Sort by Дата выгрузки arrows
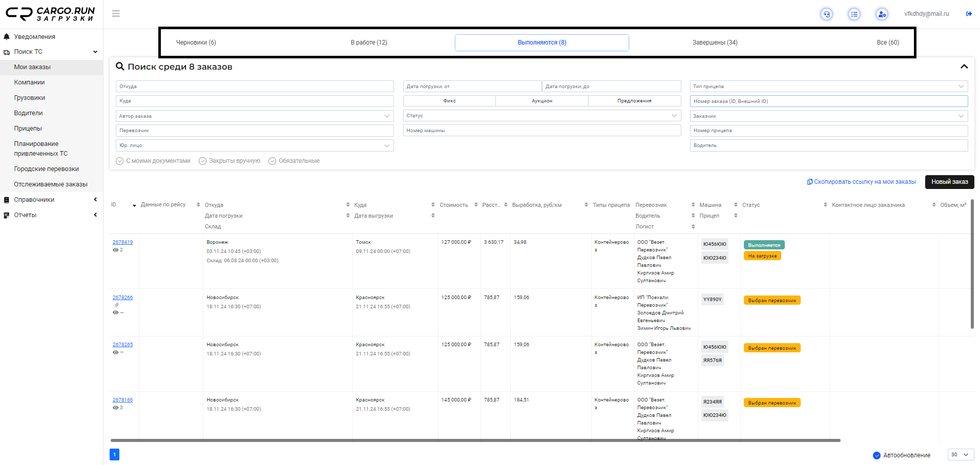980x465 pixels. pyautogui.click(x=433, y=216)
